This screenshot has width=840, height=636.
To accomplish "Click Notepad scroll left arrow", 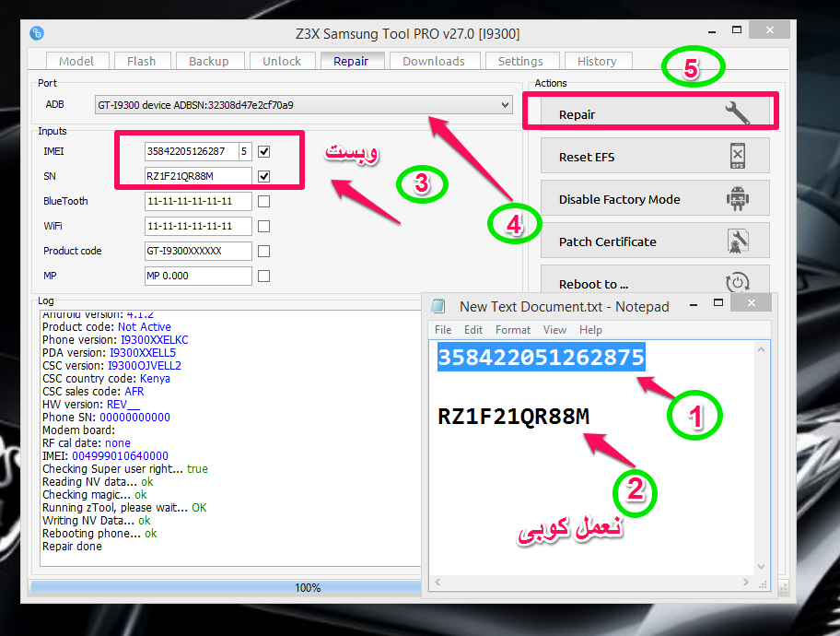I will pyautogui.click(x=437, y=583).
